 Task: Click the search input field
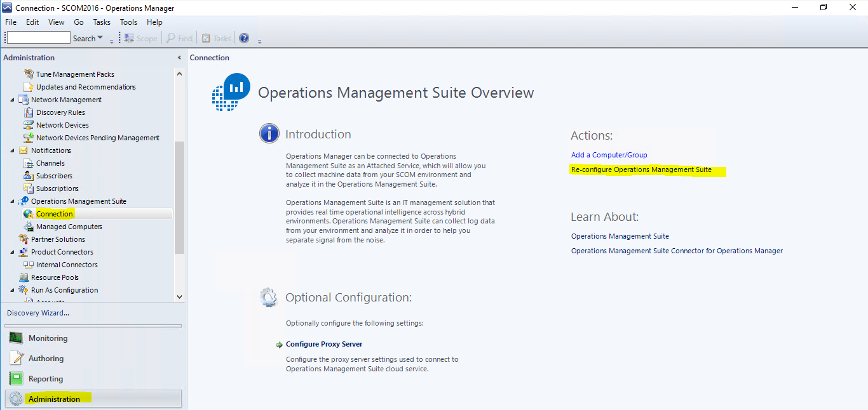pyautogui.click(x=38, y=38)
